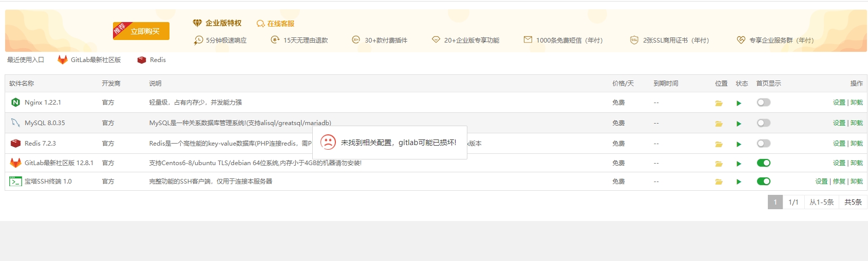Click the 宝塔SSH终端 1.0 name

[x=48, y=182]
